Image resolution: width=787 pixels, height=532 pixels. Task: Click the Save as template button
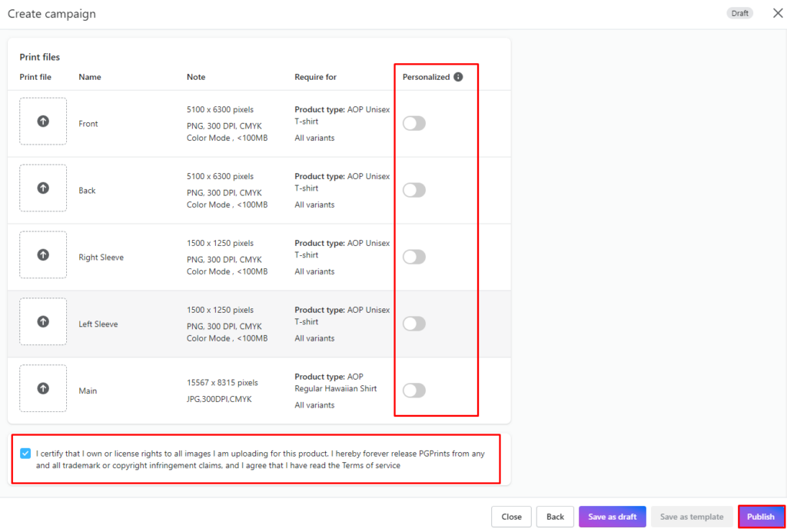(x=692, y=517)
